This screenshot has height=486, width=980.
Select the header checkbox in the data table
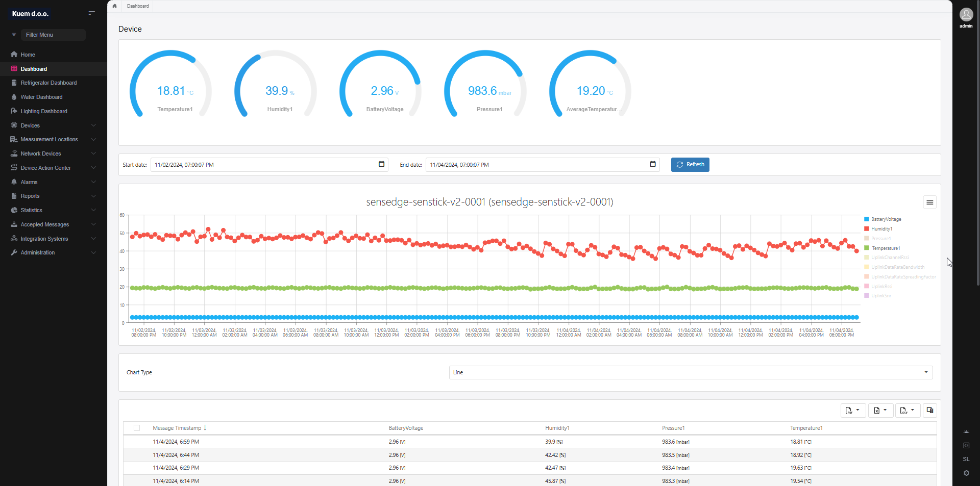tap(136, 428)
